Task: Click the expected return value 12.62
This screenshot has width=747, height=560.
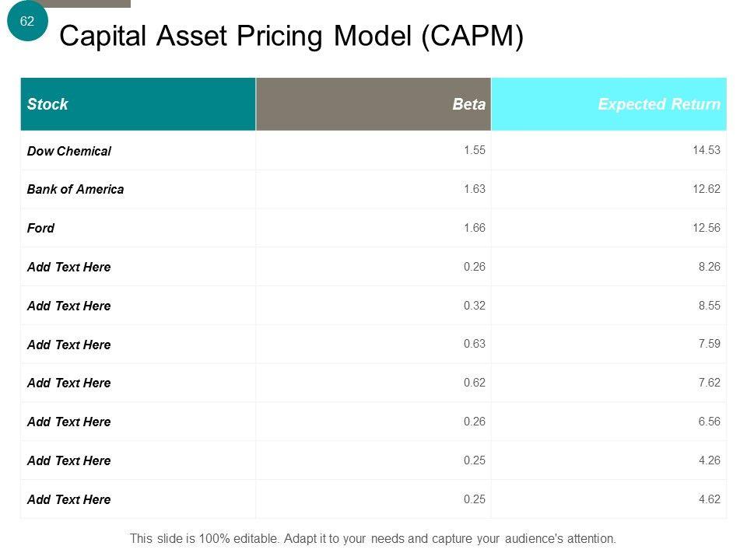Action: tap(707, 189)
